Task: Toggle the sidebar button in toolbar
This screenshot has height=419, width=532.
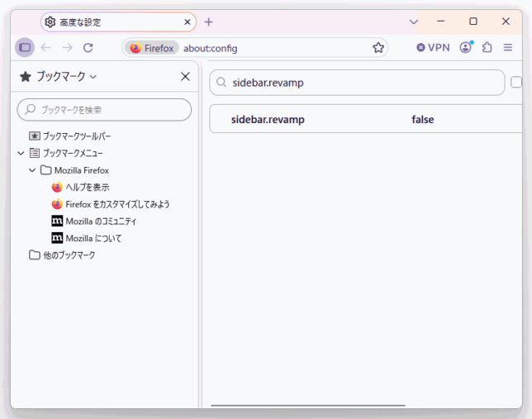Action: 25,48
